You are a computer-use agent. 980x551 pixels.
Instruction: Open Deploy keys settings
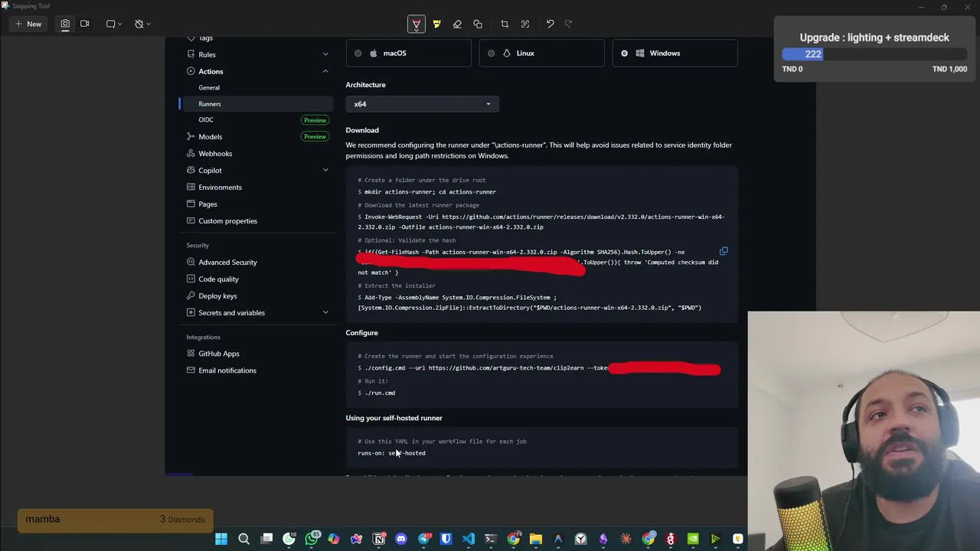pos(217,295)
